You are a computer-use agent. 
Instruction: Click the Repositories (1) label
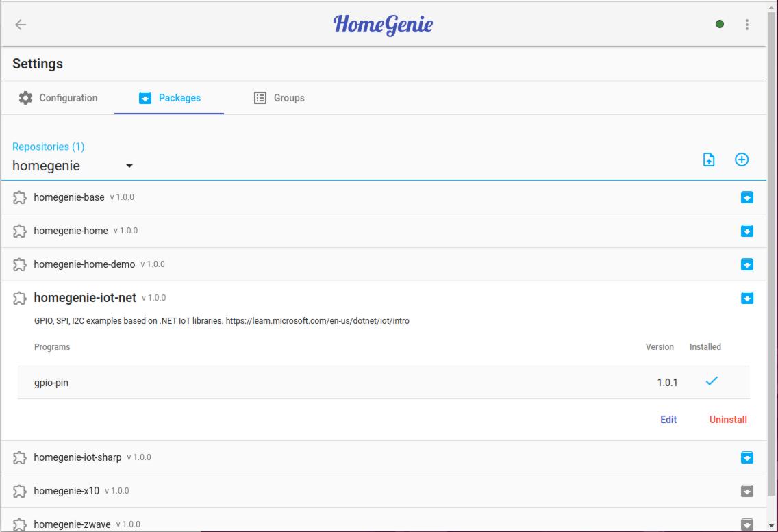click(48, 147)
